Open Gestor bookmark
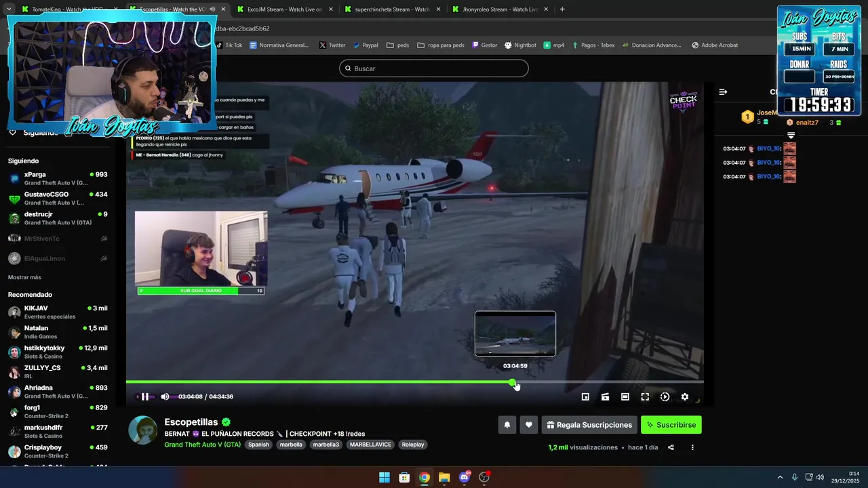 (x=485, y=45)
